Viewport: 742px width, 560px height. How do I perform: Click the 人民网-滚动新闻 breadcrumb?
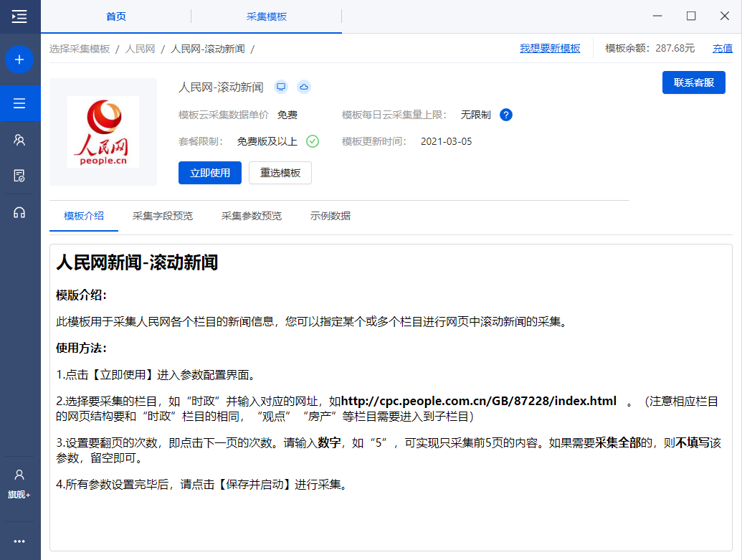208,49
